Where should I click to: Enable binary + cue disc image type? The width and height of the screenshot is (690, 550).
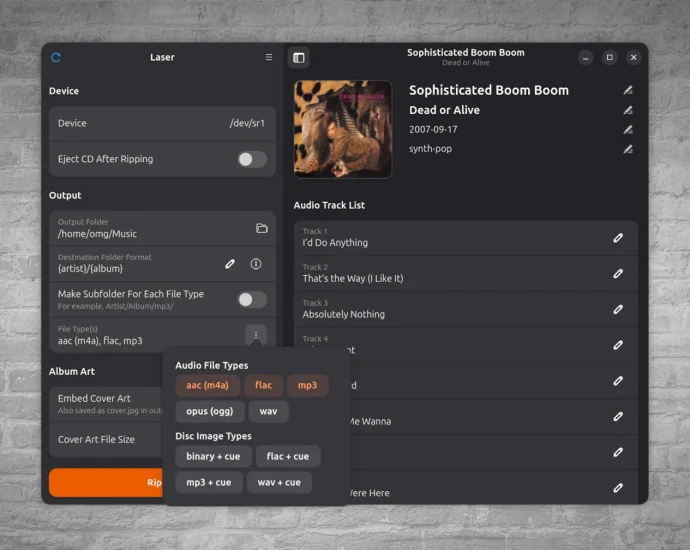coord(213,456)
